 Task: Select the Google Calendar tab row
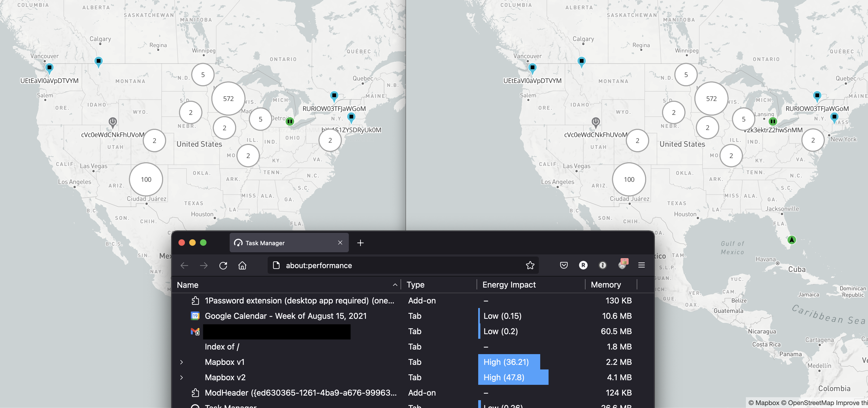[x=413, y=316]
